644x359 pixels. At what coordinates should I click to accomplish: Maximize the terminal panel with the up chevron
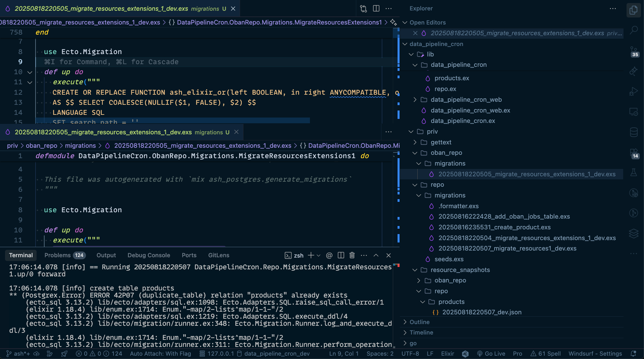[376, 255]
